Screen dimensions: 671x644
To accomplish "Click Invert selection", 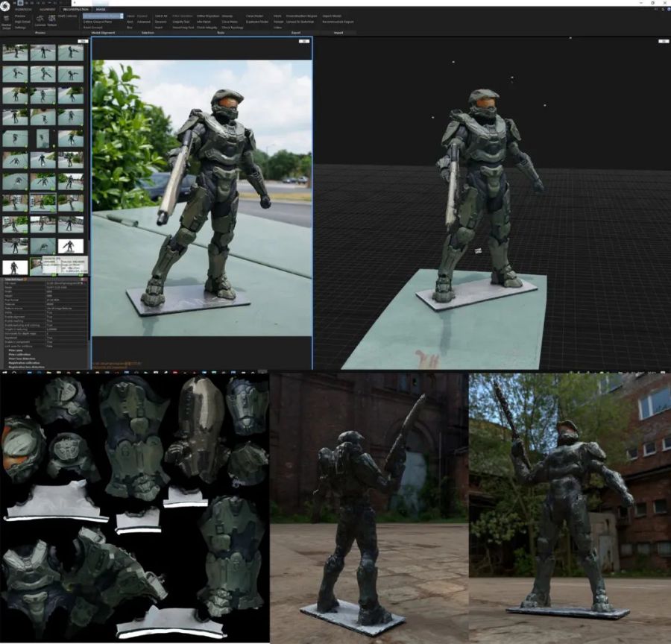I will point(159,28).
